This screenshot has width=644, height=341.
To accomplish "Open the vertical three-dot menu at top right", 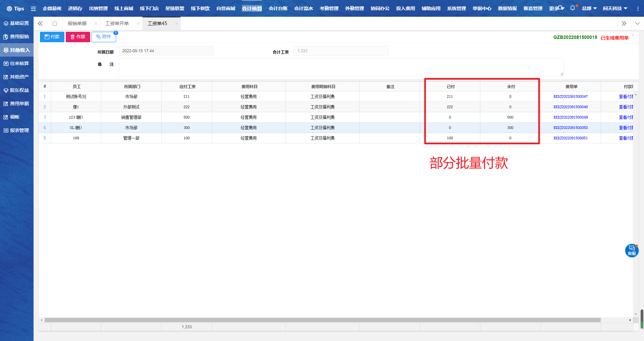I will click(x=638, y=9).
